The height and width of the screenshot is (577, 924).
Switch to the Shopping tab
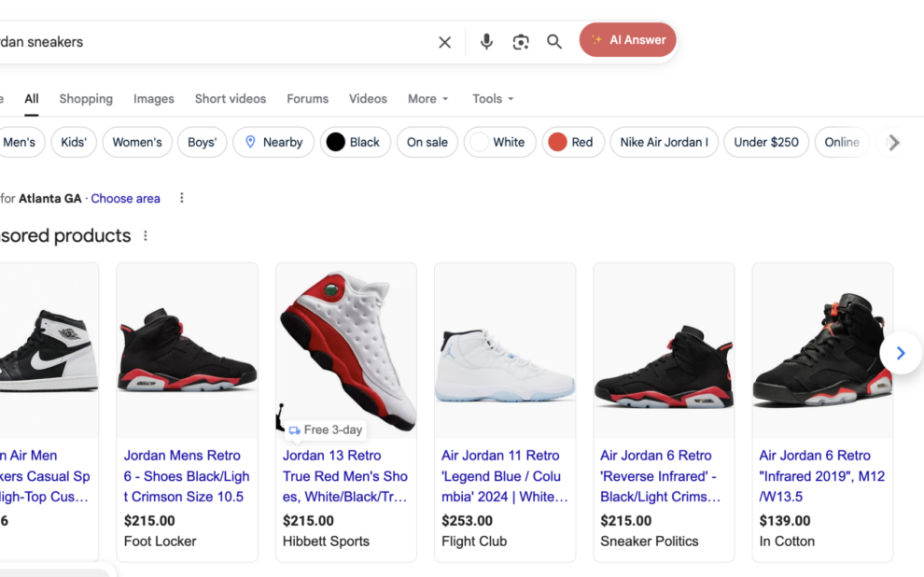[x=85, y=98]
